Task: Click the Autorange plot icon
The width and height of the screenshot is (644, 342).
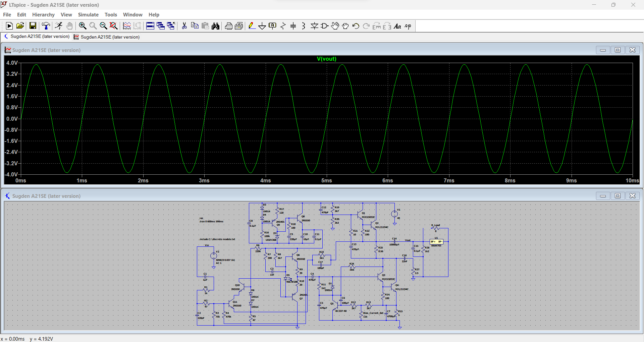Action: (x=127, y=26)
